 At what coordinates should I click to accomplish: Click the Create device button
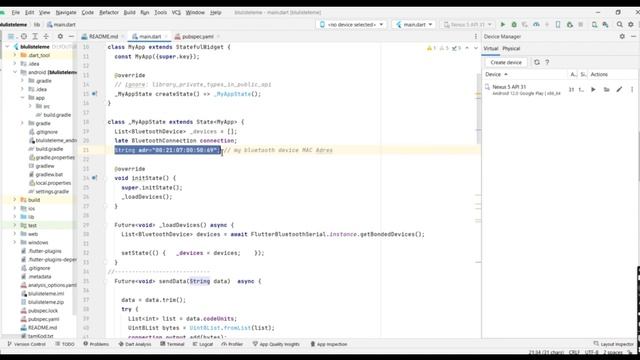point(506,62)
